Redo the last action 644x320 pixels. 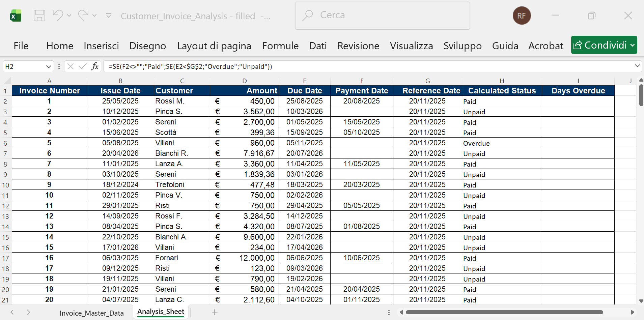tap(84, 16)
